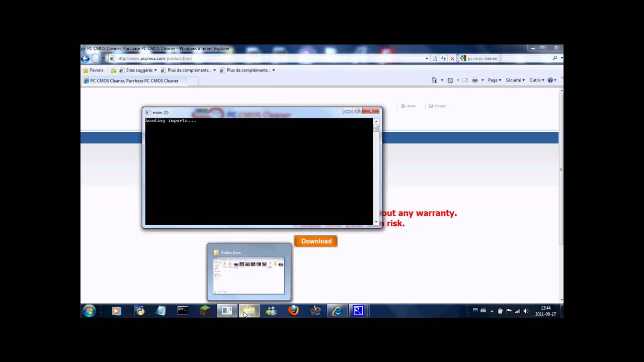Click the compatibility view icon in address bar

point(435,58)
